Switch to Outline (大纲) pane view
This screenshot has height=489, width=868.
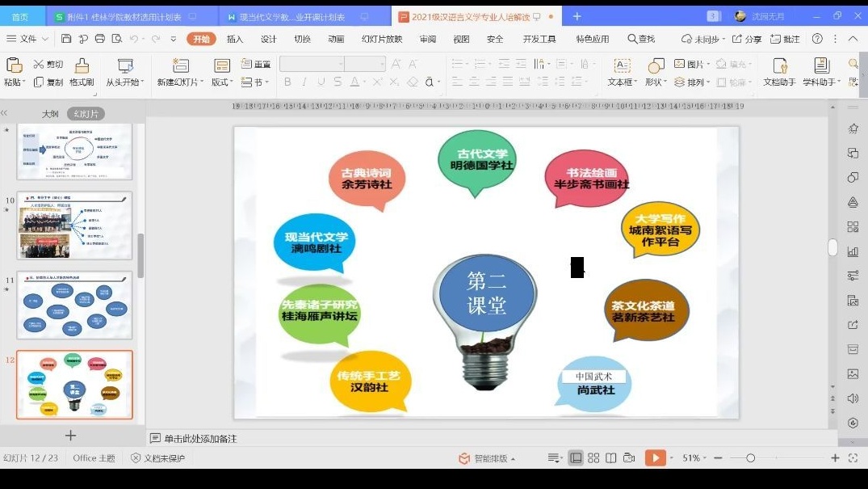50,114
